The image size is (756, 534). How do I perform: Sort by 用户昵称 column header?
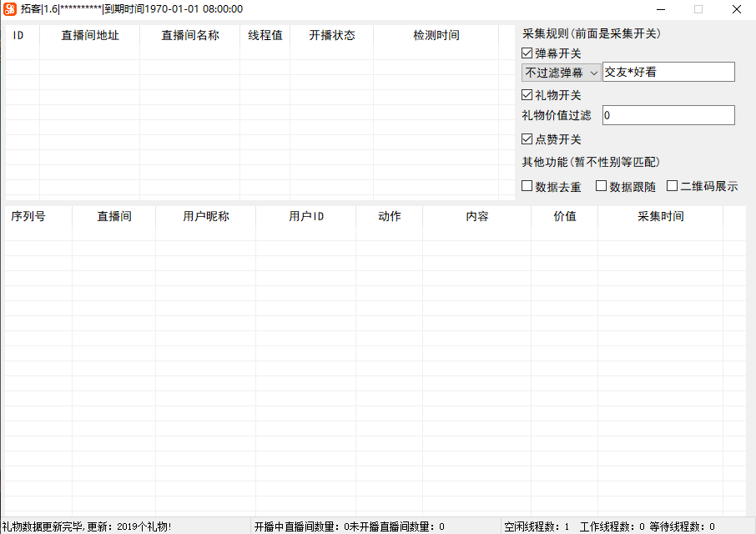pyautogui.click(x=205, y=217)
